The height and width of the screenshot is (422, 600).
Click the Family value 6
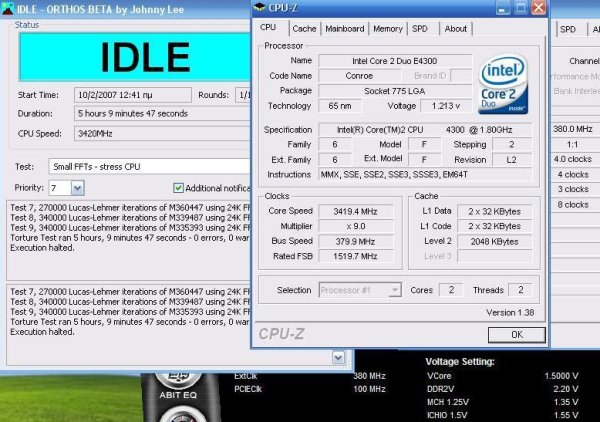pos(335,145)
